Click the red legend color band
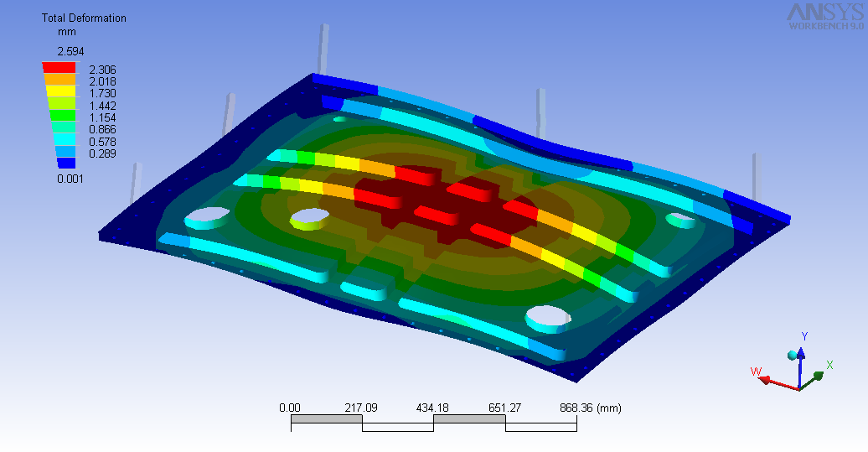868x452 pixels. [59, 68]
